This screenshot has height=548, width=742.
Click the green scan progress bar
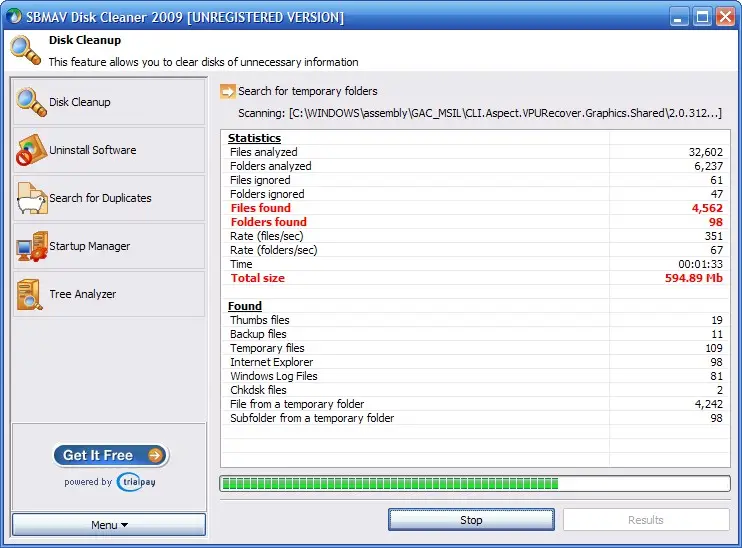[475, 484]
